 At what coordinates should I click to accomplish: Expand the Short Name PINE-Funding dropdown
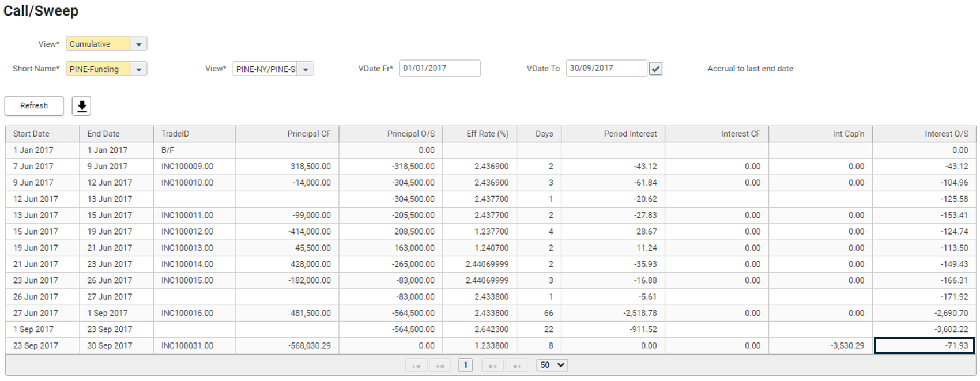[x=138, y=69]
